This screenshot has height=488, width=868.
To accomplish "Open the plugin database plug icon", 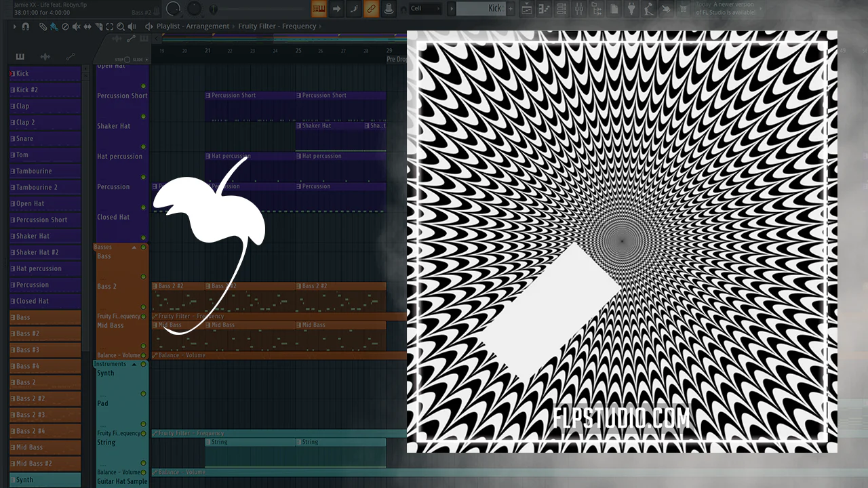I will click(x=631, y=9).
